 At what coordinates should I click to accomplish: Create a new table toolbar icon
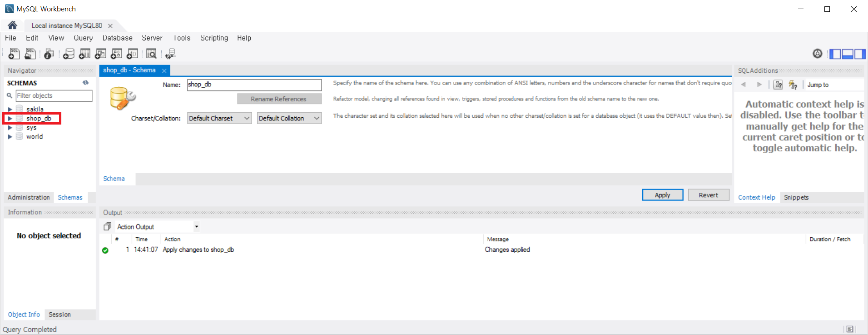pos(84,54)
